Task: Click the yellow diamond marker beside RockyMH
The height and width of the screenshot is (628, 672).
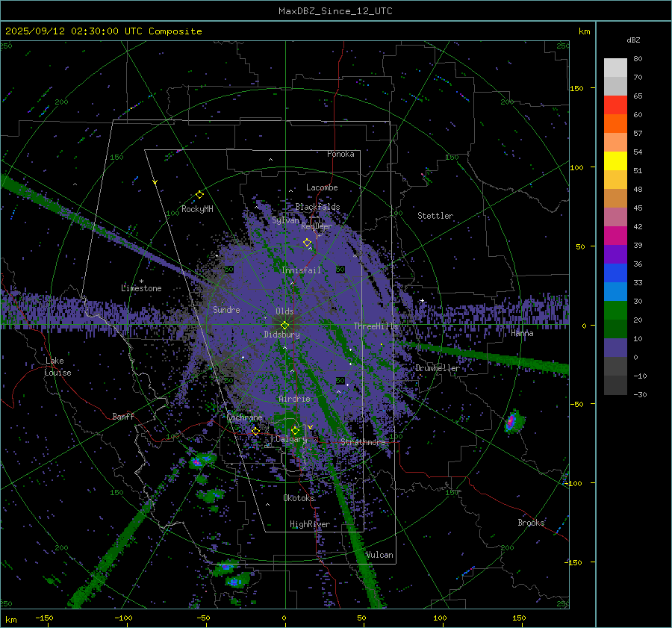Action: [199, 195]
